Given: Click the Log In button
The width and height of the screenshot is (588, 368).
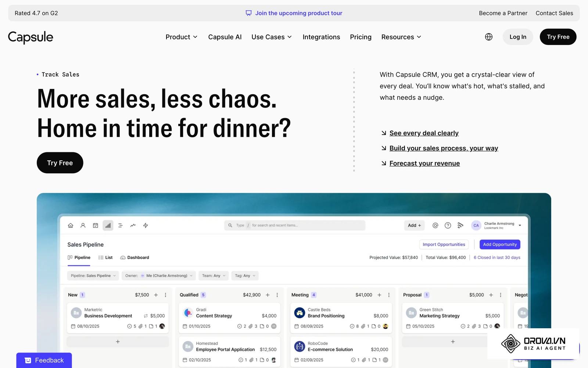Looking at the screenshot, I should 518,37.
